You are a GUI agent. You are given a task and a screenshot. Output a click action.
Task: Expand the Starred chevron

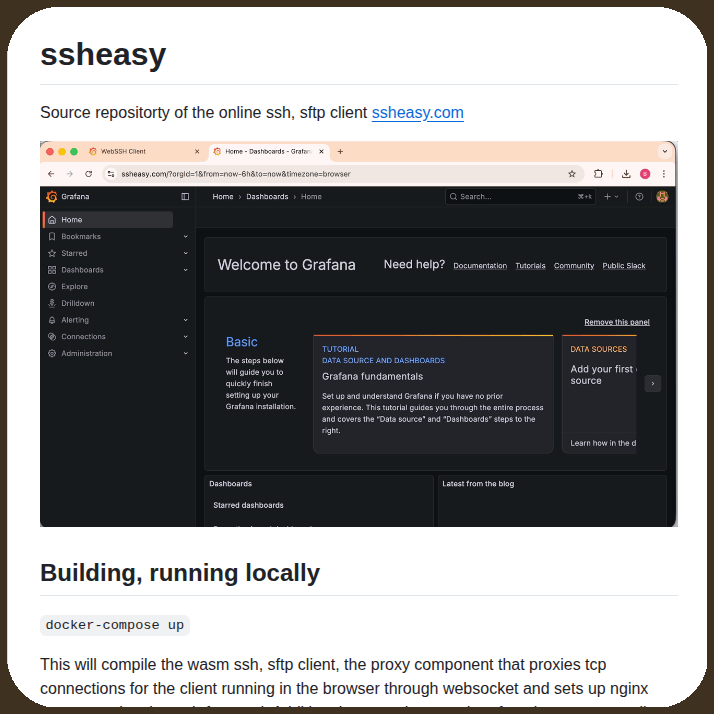[185, 253]
